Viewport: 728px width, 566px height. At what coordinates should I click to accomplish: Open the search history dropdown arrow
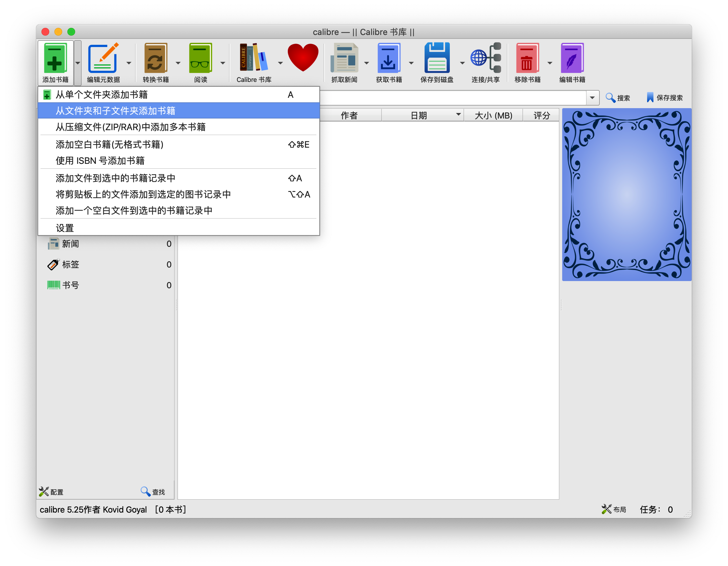click(x=592, y=98)
